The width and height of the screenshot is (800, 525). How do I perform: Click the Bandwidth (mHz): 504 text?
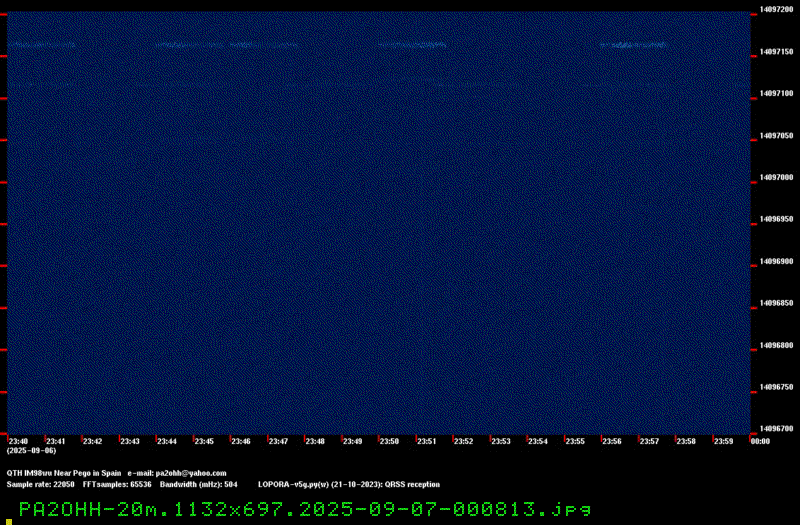(198, 485)
